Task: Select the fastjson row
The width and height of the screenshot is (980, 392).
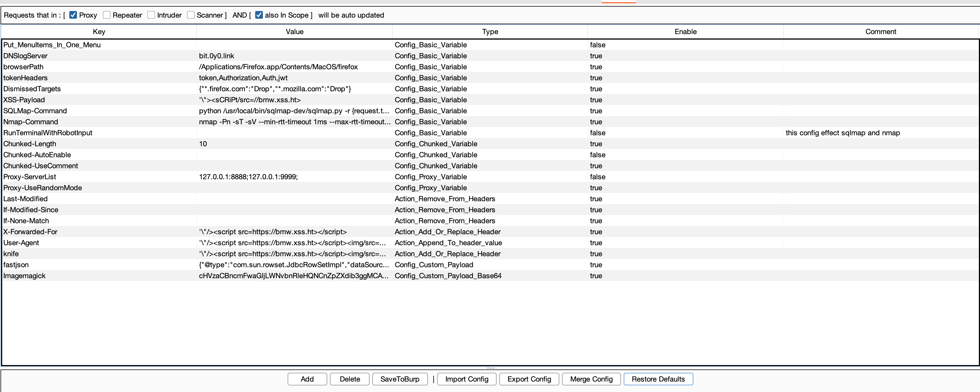Action: coord(16,265)
